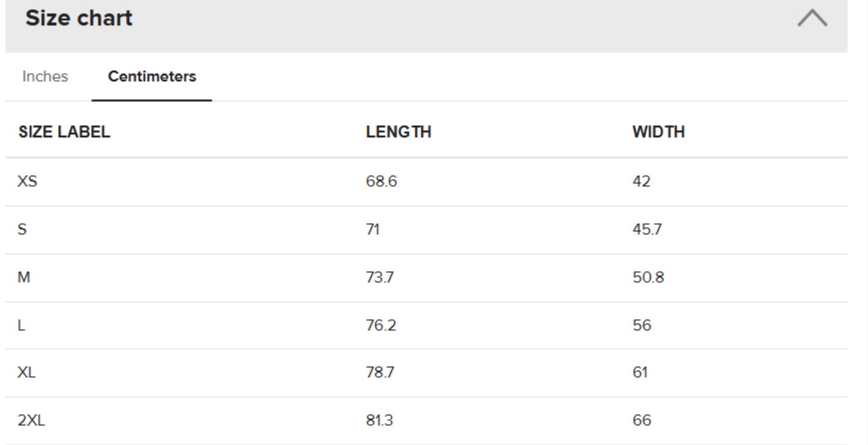
Task: Click the S size label
Action: 22,229
